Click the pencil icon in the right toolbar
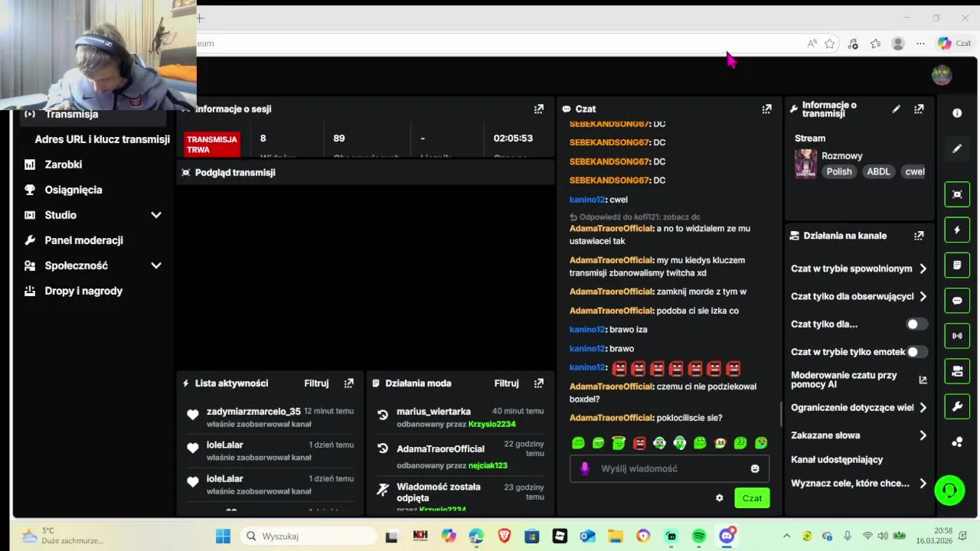Viewport: 980px width, 551px height. pos(957,148)
